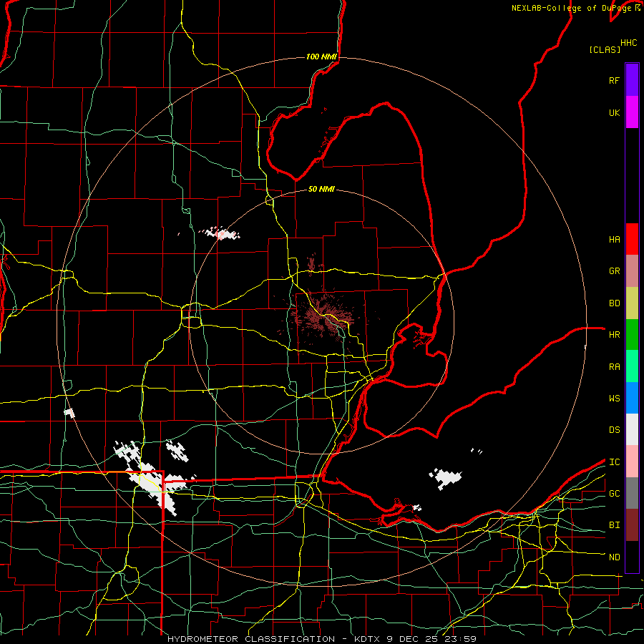Click the 100 NMI range ring label
This screenshot has width=644, height=644.
pyautogui.click(x=321, y=57)
